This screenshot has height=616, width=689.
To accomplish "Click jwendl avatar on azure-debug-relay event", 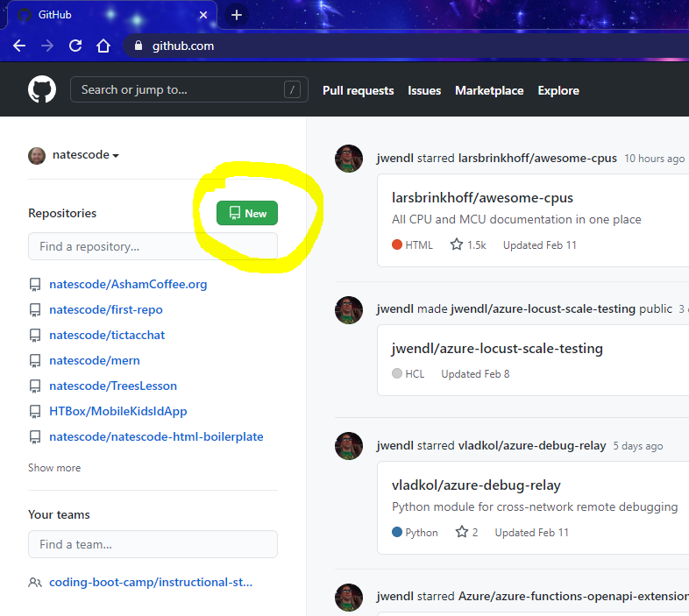I will pyautogui.click(x=349, y=446).
